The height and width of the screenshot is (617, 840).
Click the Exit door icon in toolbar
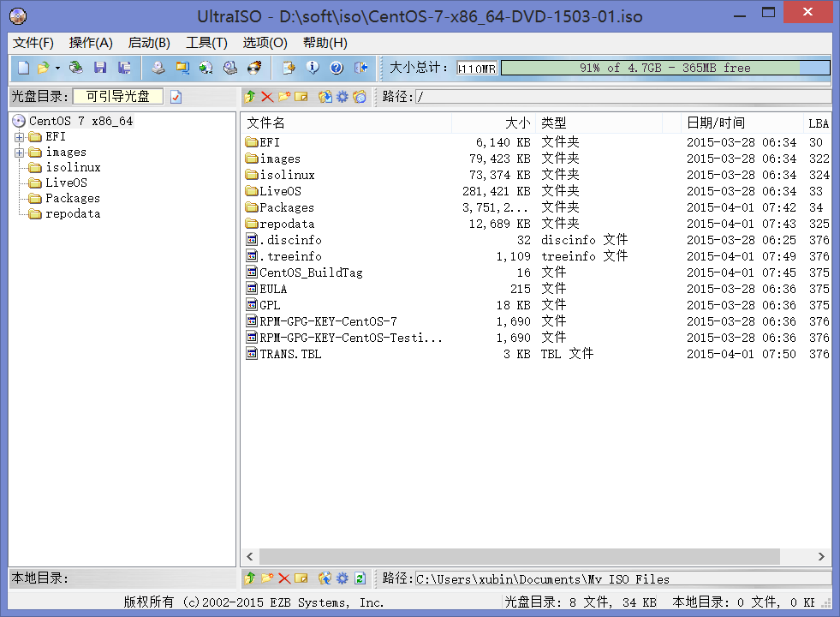click(x=361, y=68)
